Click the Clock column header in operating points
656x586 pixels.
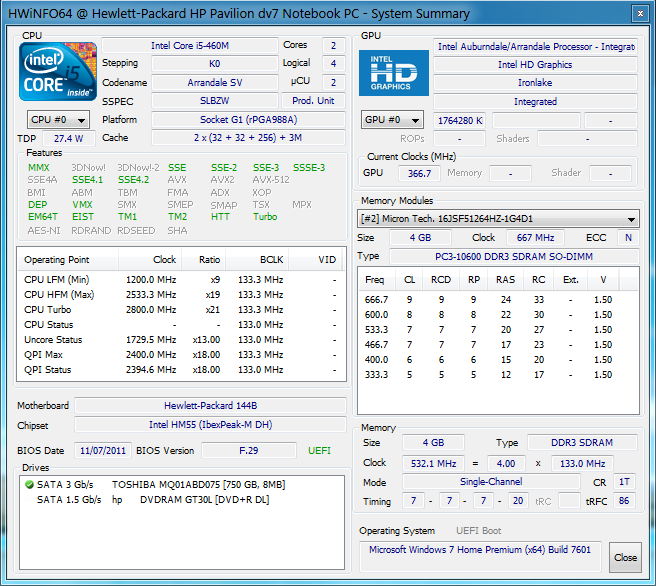pyautogui.click(x=150, y=260)
